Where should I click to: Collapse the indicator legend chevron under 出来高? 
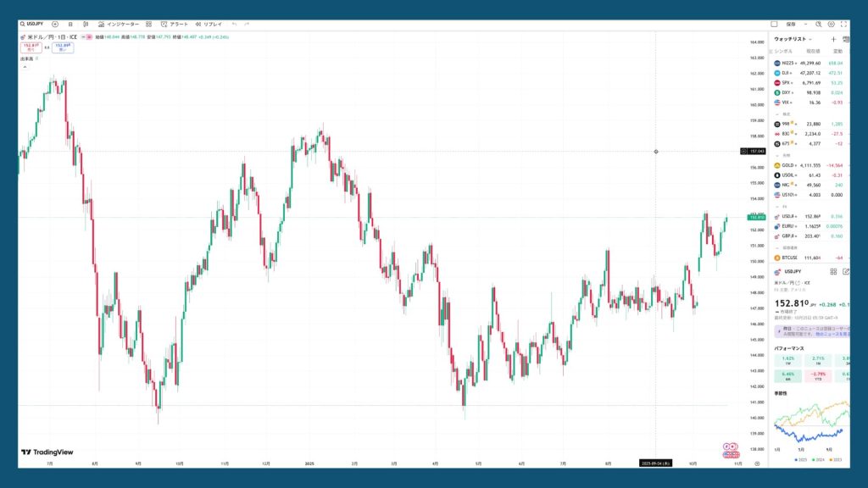[24, 67]
